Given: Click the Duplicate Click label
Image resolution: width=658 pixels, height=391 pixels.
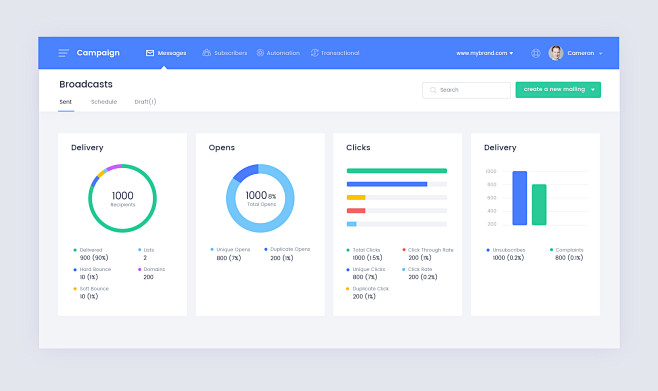Looking at the screenshot, I should [x=371, y=289].
